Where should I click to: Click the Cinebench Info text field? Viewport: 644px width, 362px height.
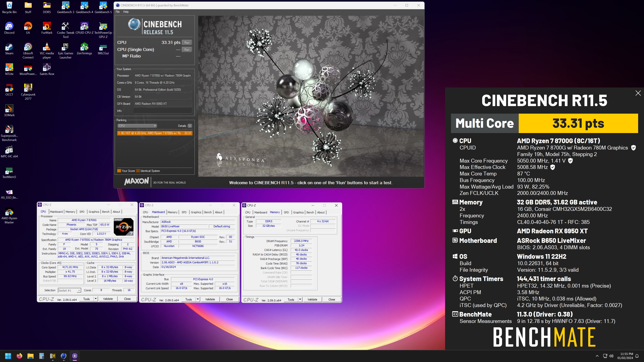click(x=163, y=111)
